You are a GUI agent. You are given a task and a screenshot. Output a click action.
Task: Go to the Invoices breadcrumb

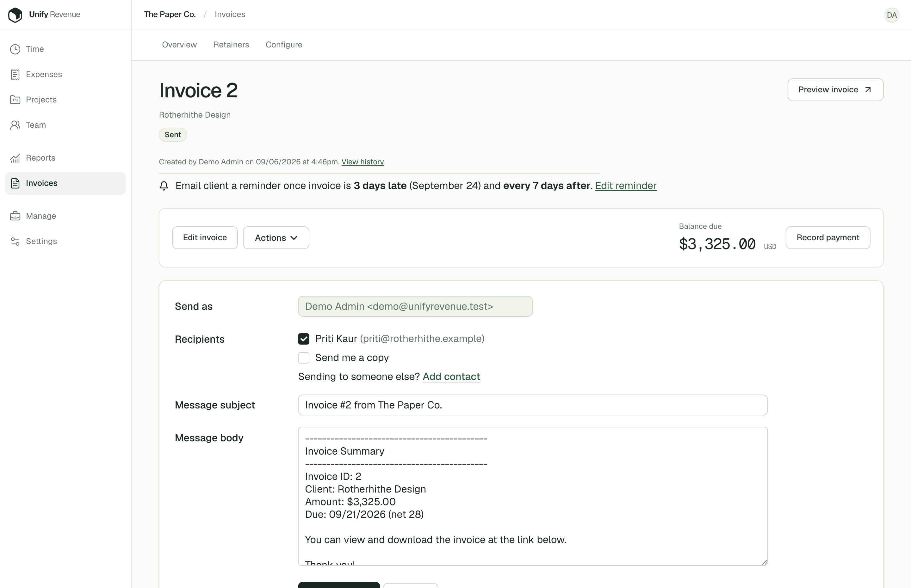(x=230, y=15)
